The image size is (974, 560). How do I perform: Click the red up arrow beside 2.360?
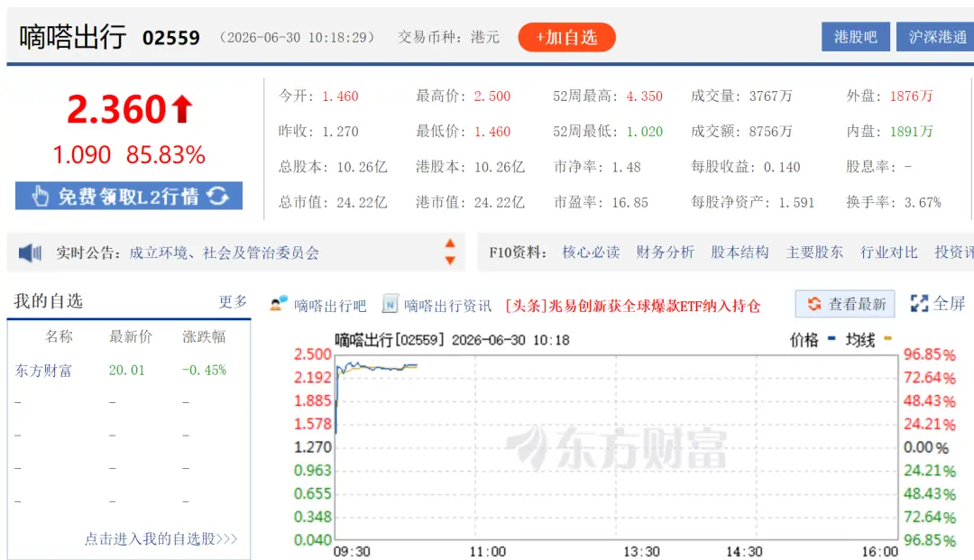[182, 109]
